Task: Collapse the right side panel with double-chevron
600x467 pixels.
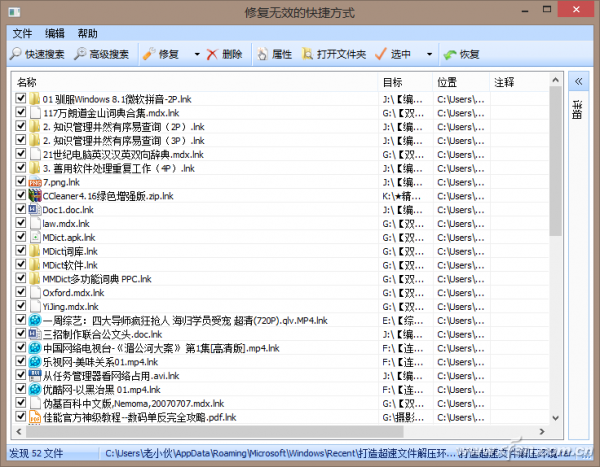Action: tap(577, 81)
